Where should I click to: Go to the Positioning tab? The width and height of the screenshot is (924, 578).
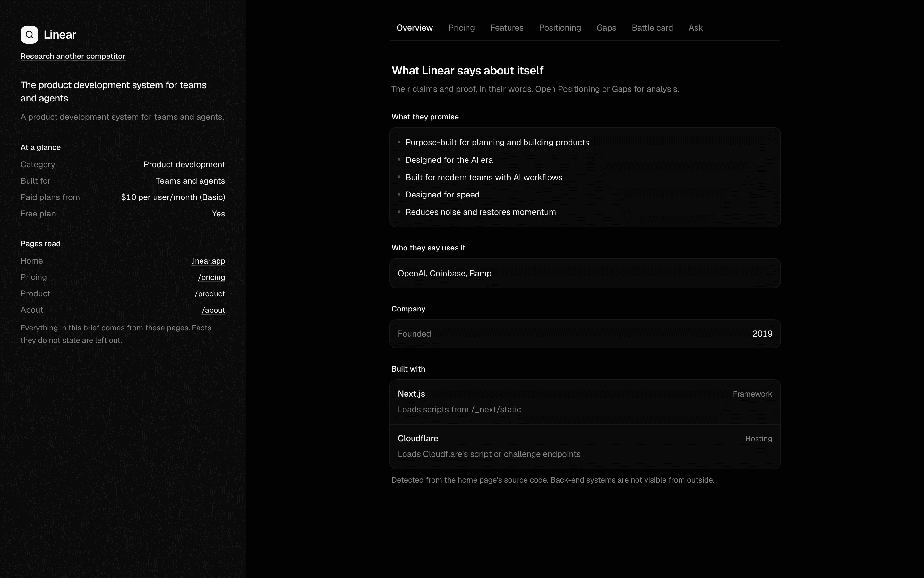560,28
